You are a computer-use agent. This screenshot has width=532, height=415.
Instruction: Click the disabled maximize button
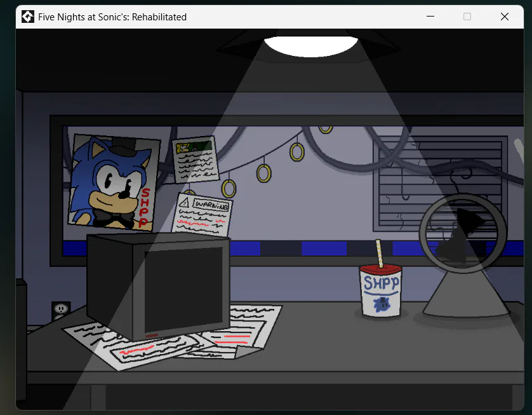click(467, 17)
